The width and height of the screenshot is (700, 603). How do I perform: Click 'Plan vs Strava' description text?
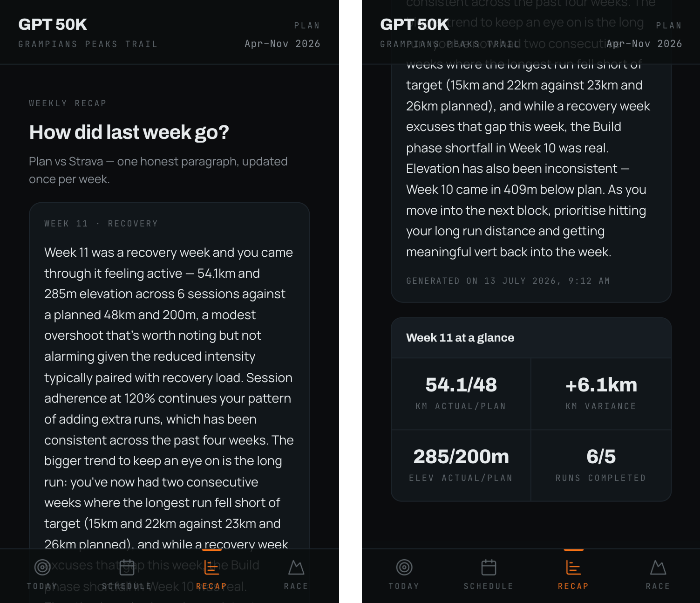point(158,170)
